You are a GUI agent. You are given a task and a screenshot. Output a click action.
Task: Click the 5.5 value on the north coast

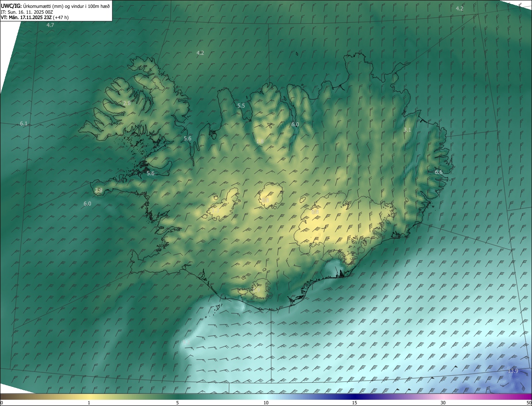[x=241, y=106]
